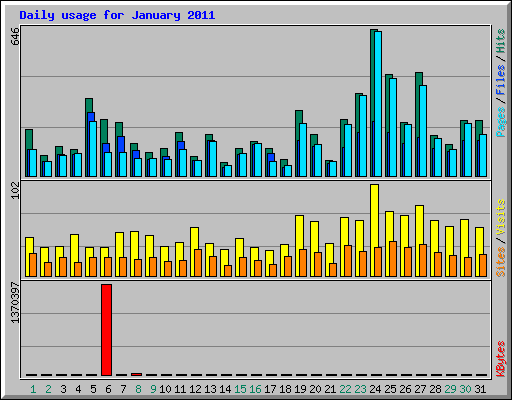Click the day 8 axis label

138,389
